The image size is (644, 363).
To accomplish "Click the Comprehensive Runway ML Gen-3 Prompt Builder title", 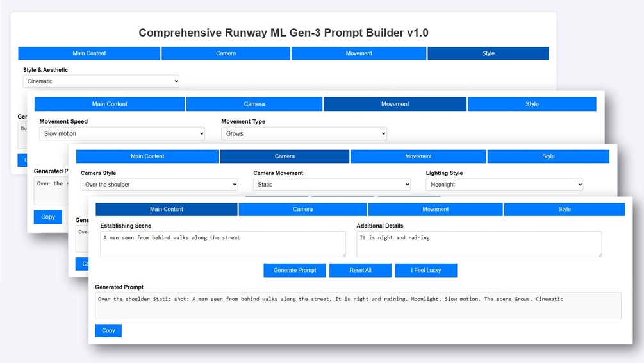I will point(283,33).
